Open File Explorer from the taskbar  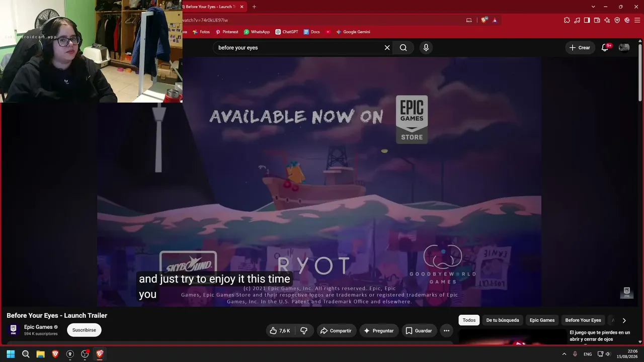40,354
